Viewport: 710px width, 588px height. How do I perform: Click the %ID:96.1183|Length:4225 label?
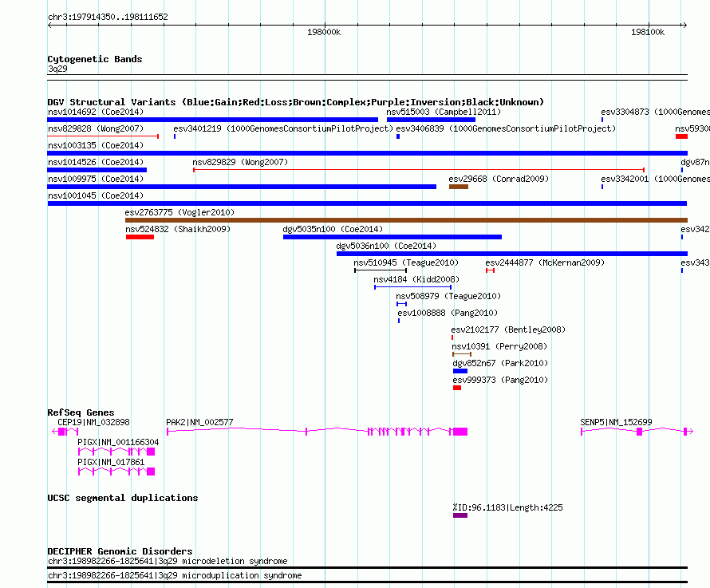[x=507, y=507]
